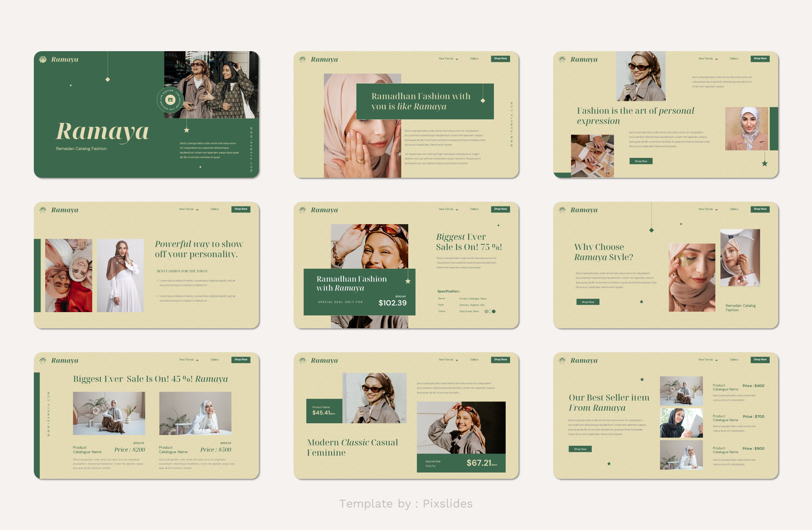Click the diamond ornament in the 'like Ramaya' title banner
The image size is (812, 530).
point(483,100)
